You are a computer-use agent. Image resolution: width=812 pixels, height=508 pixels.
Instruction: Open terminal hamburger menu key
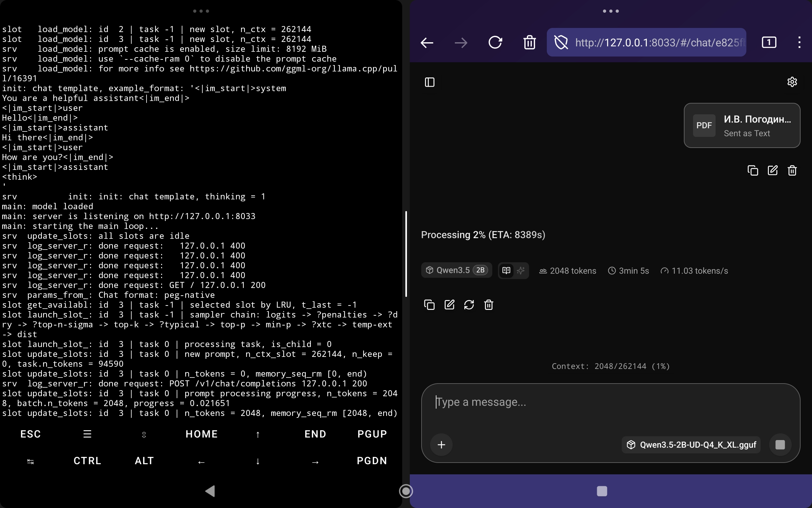(87, 434)
